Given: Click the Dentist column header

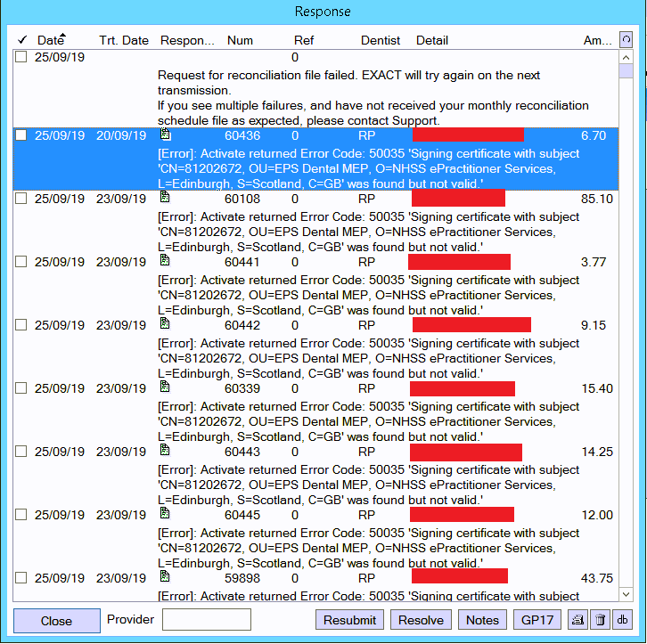Looking at the screenshot, I should pos(381,40).
